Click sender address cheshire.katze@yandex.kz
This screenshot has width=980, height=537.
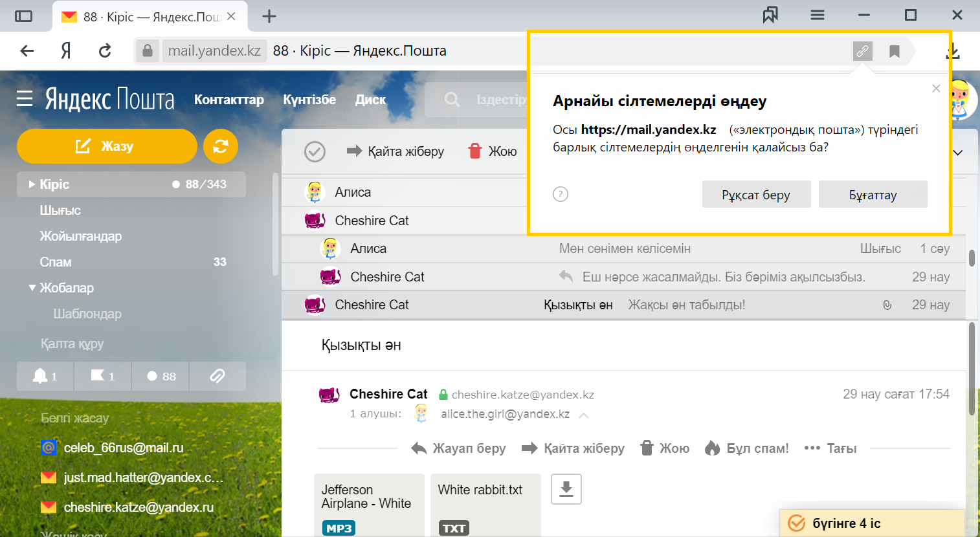pyautogui.click(x=523, y=395)
